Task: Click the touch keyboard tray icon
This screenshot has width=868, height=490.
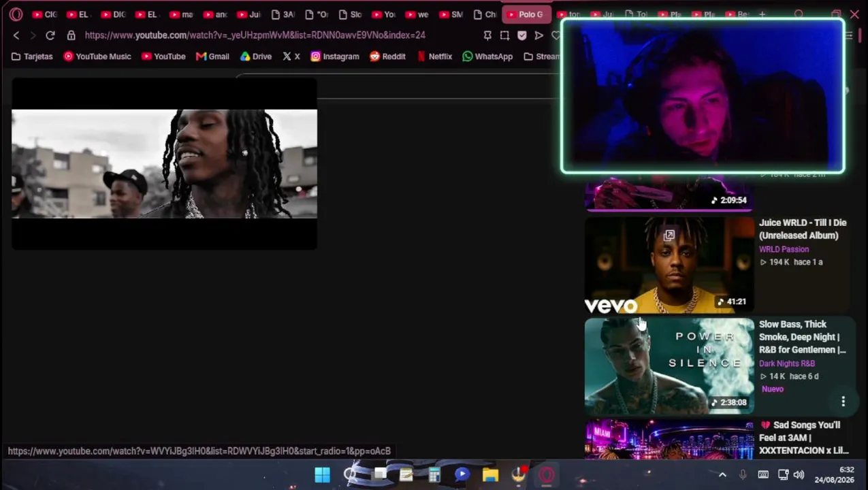Action: 763,474
